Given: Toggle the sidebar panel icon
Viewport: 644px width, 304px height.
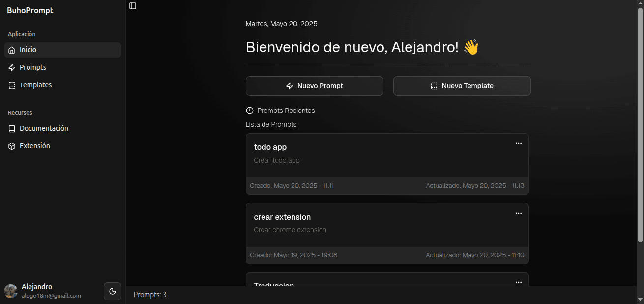Looking at the screenshot, I should tap(133, 6).
